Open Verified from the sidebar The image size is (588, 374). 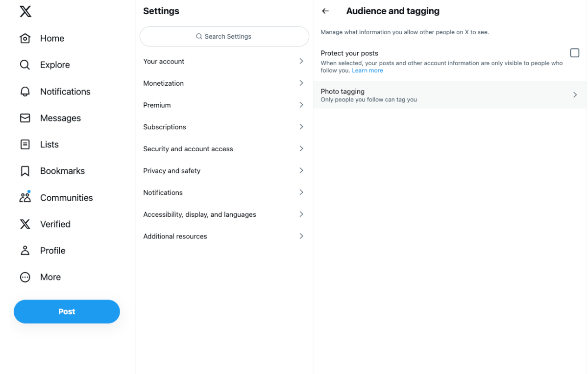click(x=25, y=224)
